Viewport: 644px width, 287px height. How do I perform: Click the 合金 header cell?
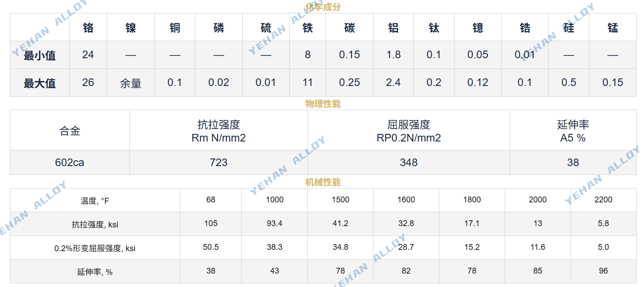point(70,131)
